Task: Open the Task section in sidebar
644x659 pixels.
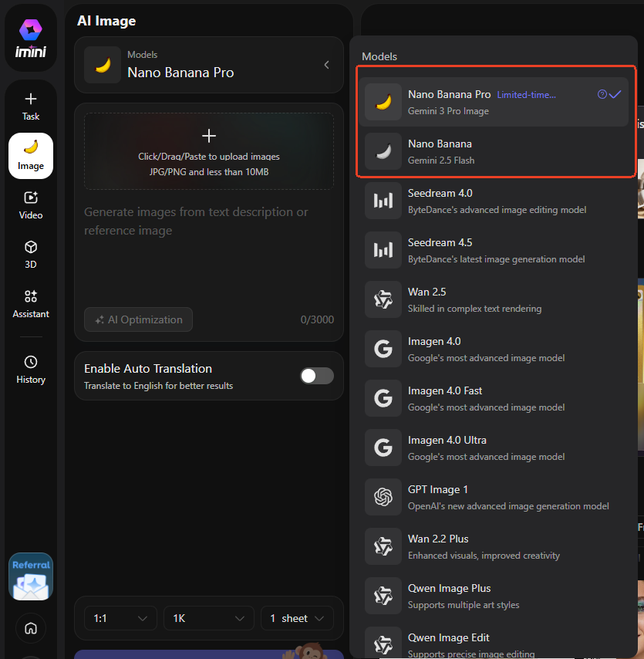Action: [x=31, y=106]
